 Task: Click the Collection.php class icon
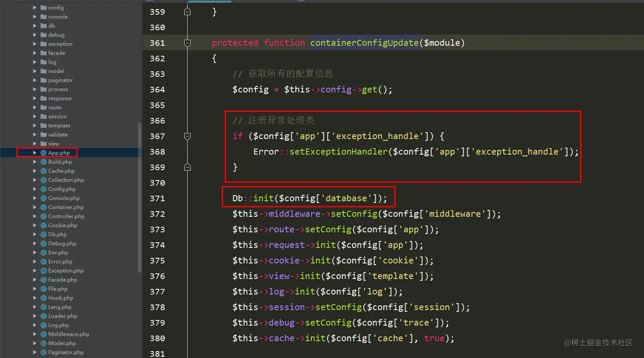coord(44,180)
